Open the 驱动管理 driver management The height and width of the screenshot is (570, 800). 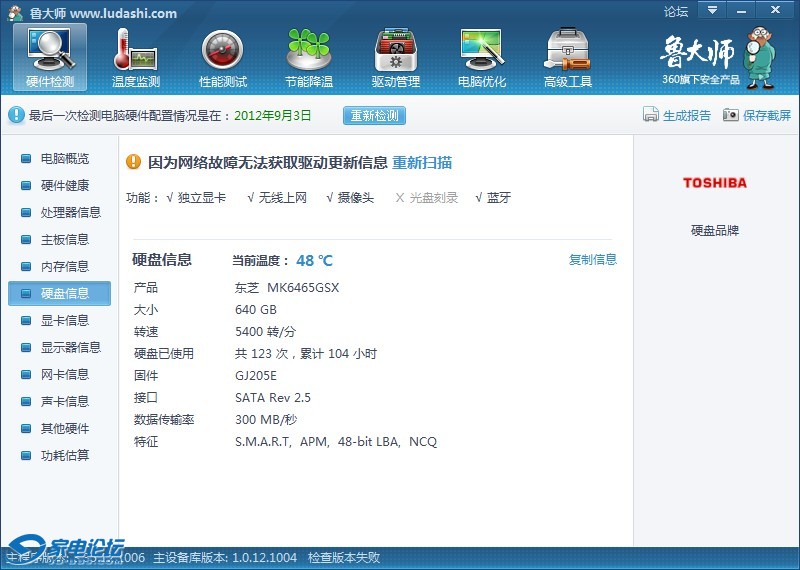coord(395,57)
